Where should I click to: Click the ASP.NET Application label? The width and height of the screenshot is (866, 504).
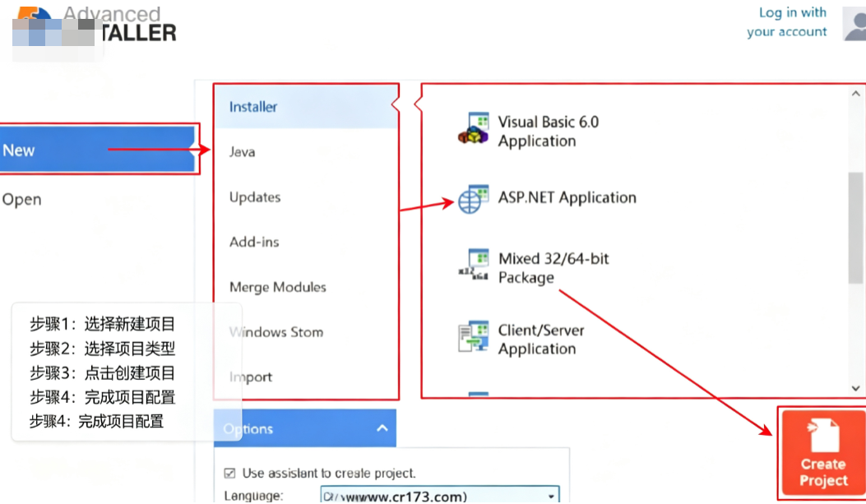[567, 197]
